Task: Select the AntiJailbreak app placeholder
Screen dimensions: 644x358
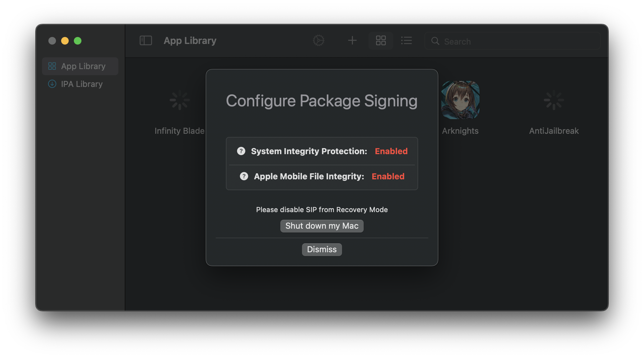Action: (x=554, y=100)
